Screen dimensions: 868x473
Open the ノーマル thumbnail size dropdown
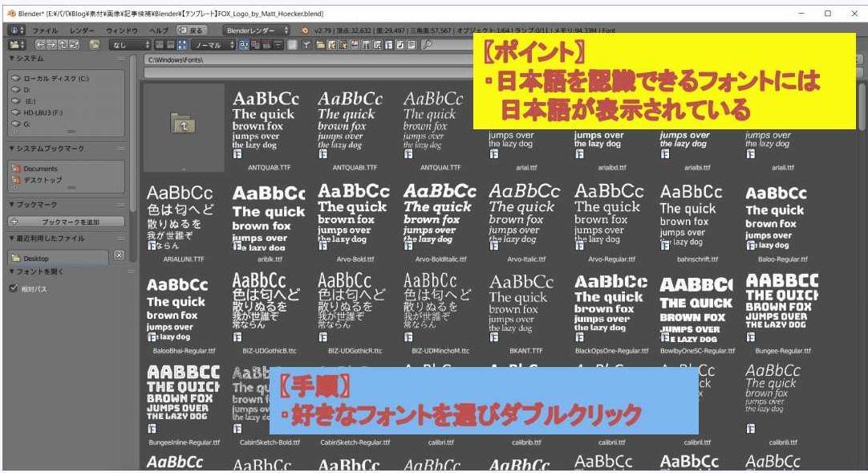point(213,45)
